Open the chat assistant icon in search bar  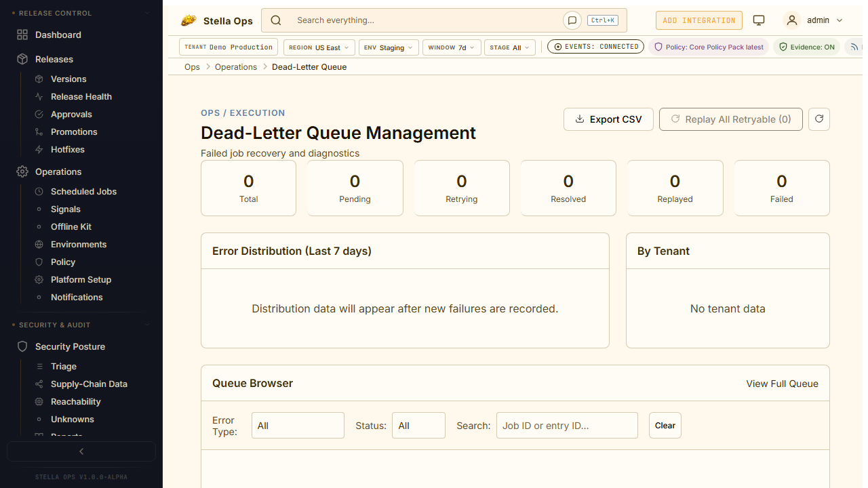point(572,20)
